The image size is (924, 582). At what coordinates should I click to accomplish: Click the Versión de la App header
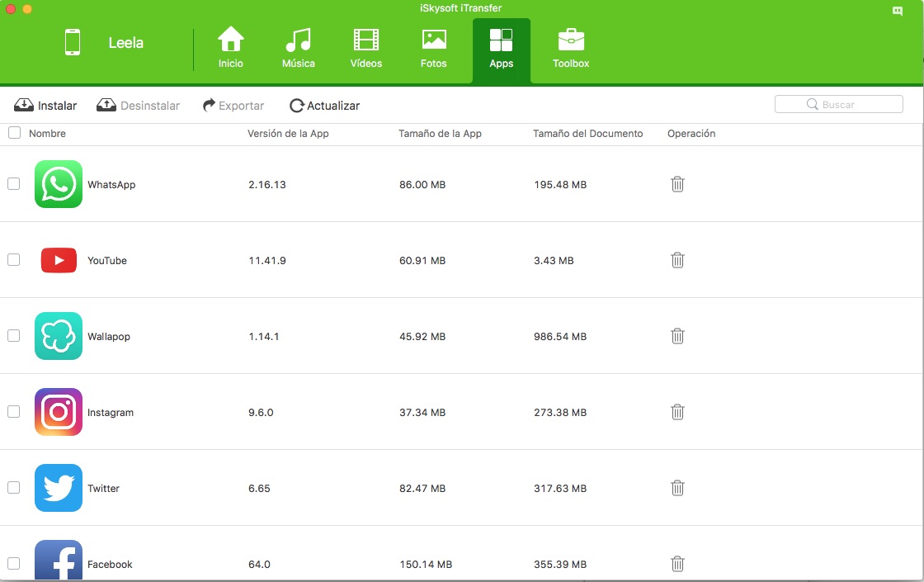tap(288, 133)
